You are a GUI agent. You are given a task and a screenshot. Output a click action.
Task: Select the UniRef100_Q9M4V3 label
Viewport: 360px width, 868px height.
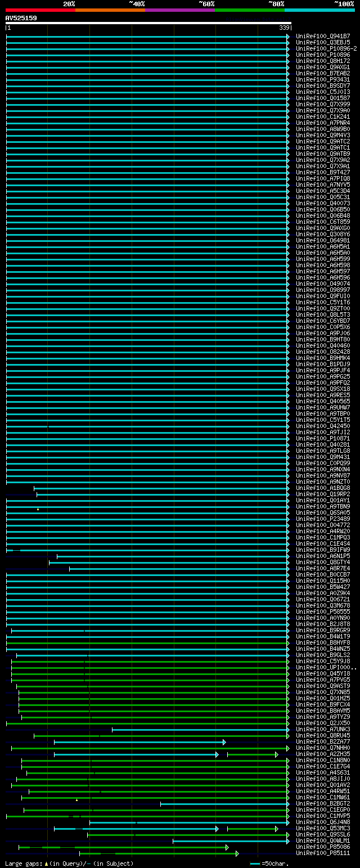tap(322, 135)
